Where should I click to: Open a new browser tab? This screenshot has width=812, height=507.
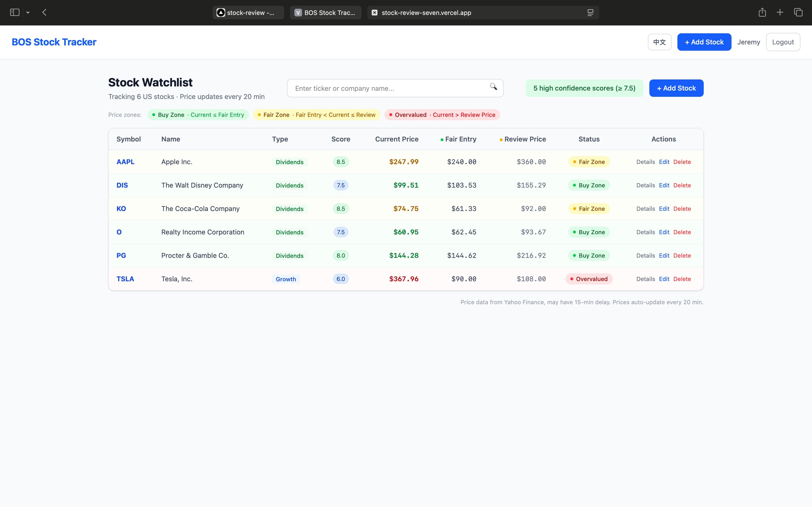pos(780,12)
